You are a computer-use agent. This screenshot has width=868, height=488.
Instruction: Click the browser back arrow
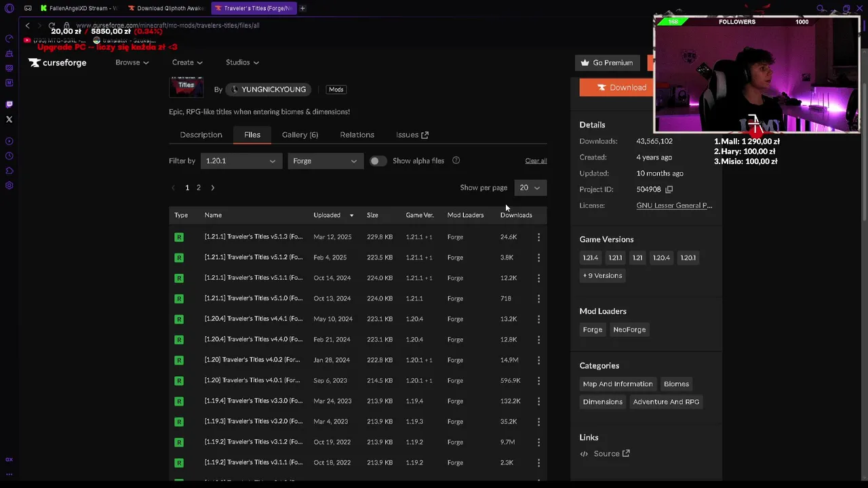coord(27,25)
